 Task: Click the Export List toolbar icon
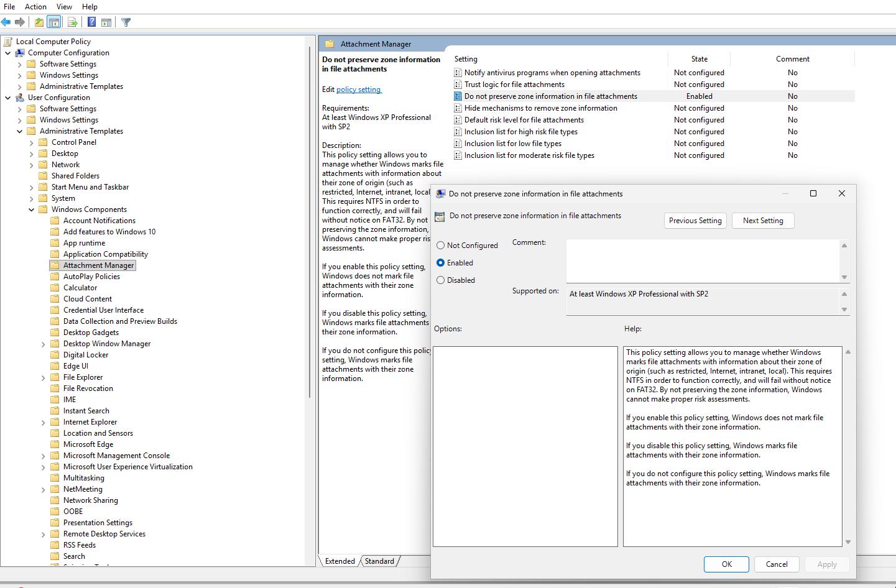73,22
